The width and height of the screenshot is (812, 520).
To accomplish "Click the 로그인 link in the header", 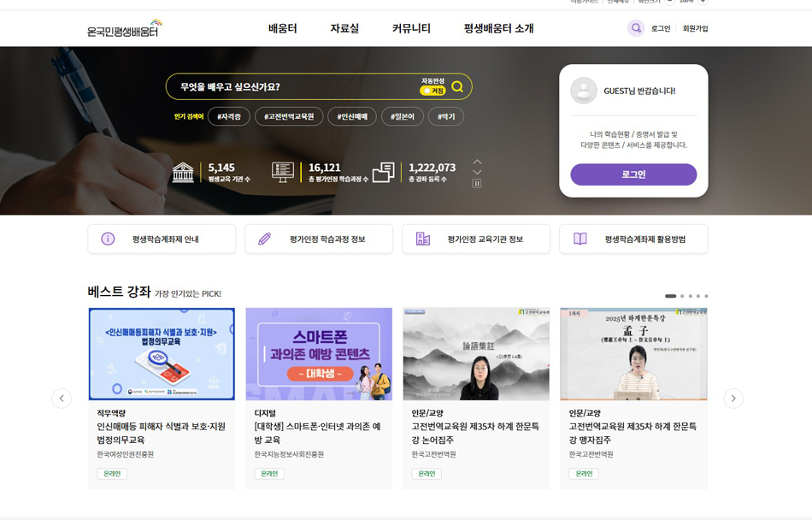I will click(661, 28).
